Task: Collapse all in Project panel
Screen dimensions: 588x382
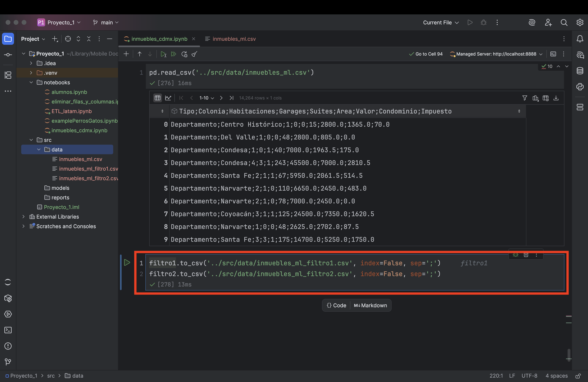Action: (x=89, y=39)
